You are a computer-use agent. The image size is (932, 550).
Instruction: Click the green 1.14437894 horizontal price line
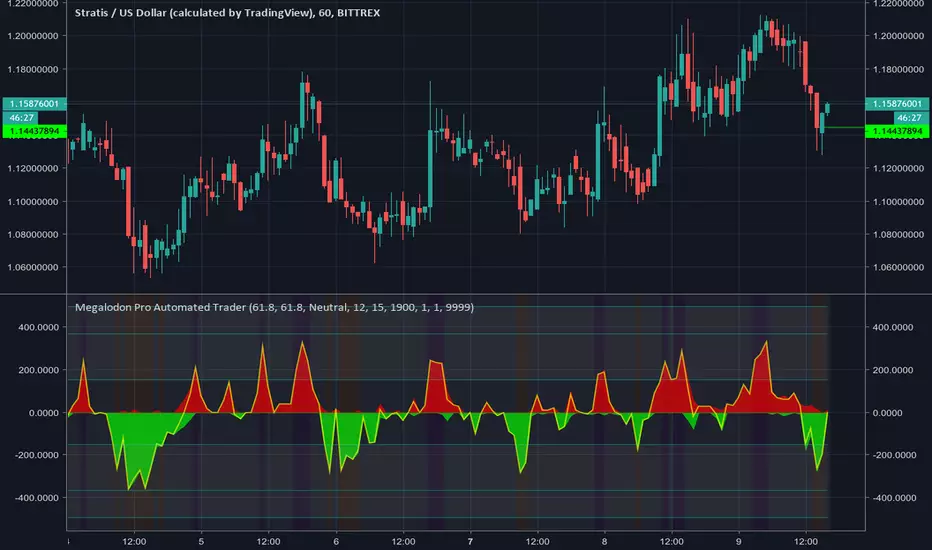point(845,127)
